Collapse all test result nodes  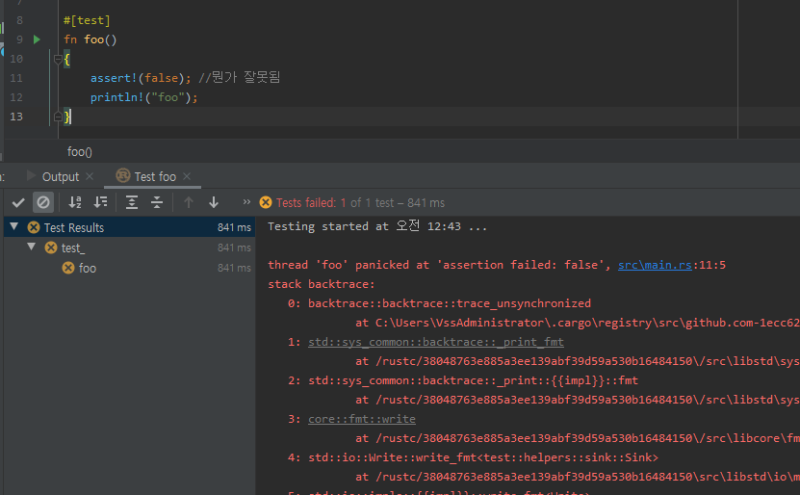pos(157,202)
